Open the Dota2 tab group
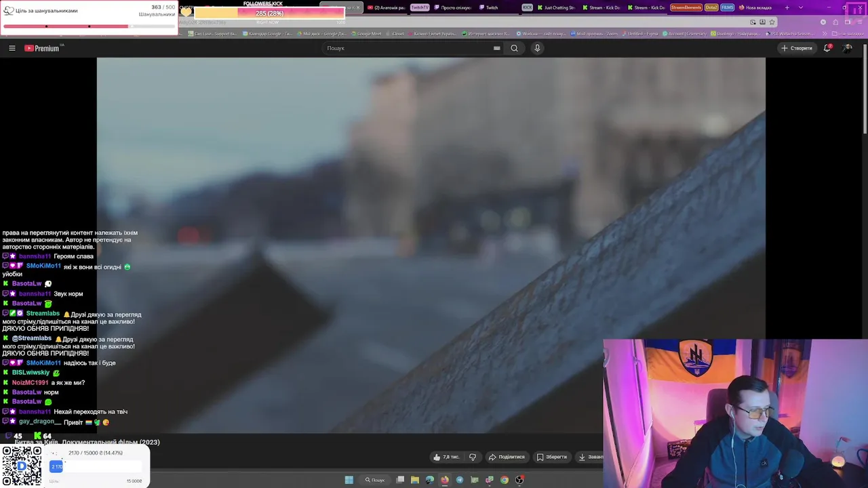 pos(711,7)
